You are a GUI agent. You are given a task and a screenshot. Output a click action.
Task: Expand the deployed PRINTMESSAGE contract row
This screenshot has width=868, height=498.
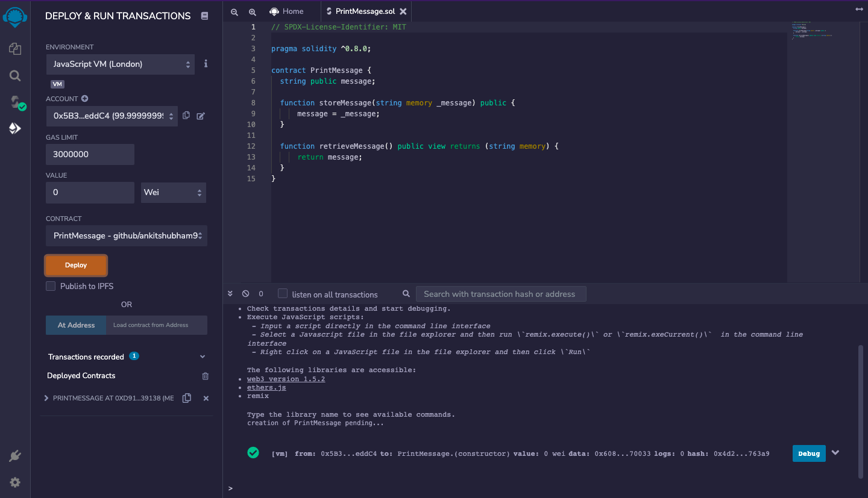[x=46, y=398]
